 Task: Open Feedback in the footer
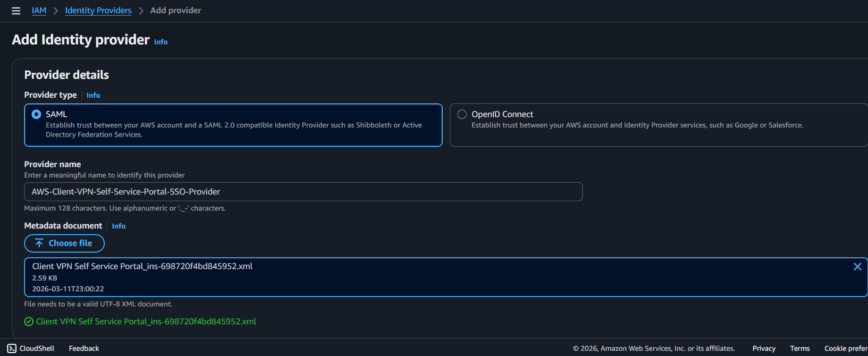[84, 348]
